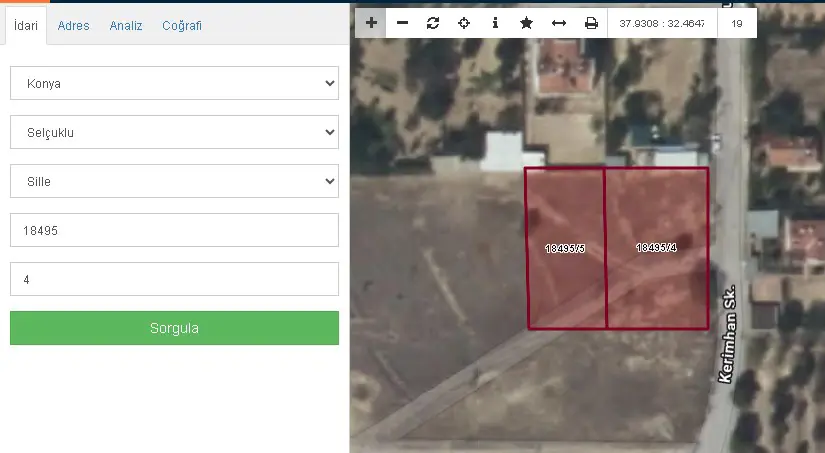Select the horizontal measure arrow tool
Viewport: 825px width, 453px height.
(558, 23)
